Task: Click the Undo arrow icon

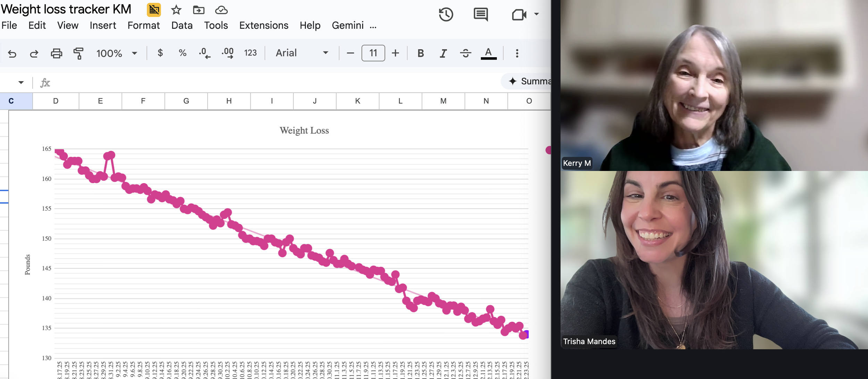Action: coord(12,53)
